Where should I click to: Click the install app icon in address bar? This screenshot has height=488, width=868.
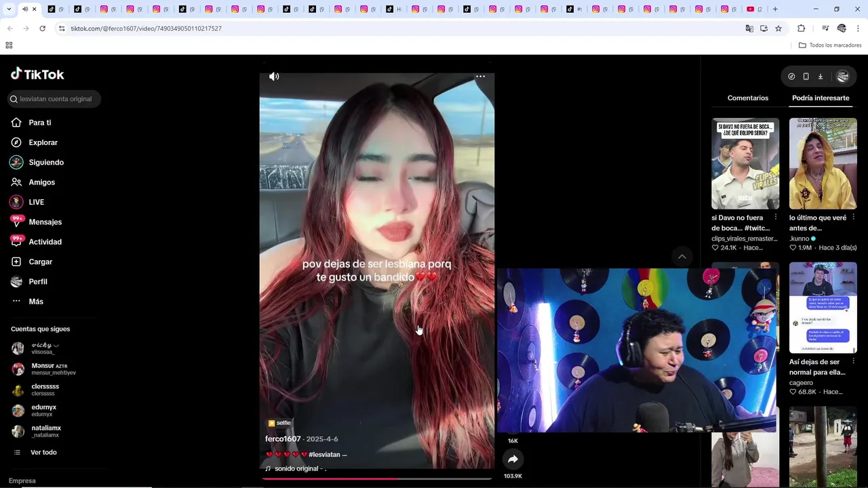click(x=764, y=28)
